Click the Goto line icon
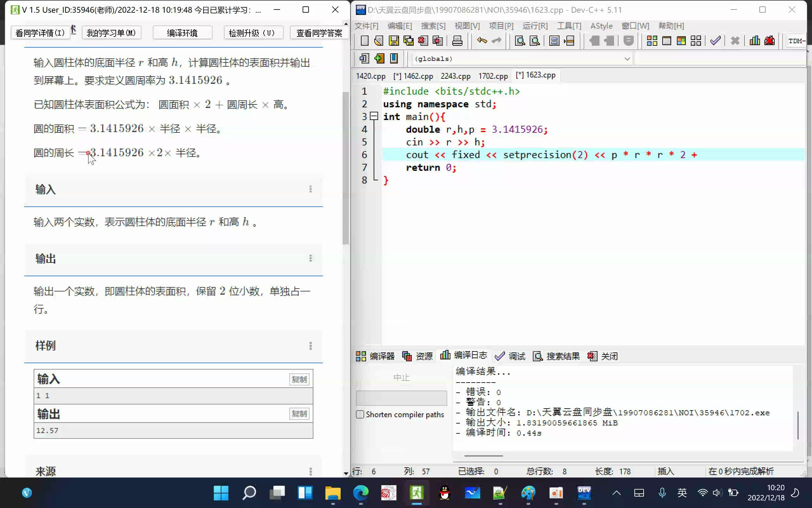This screenshot has width=812, height=508. click(x=569, y=41)
